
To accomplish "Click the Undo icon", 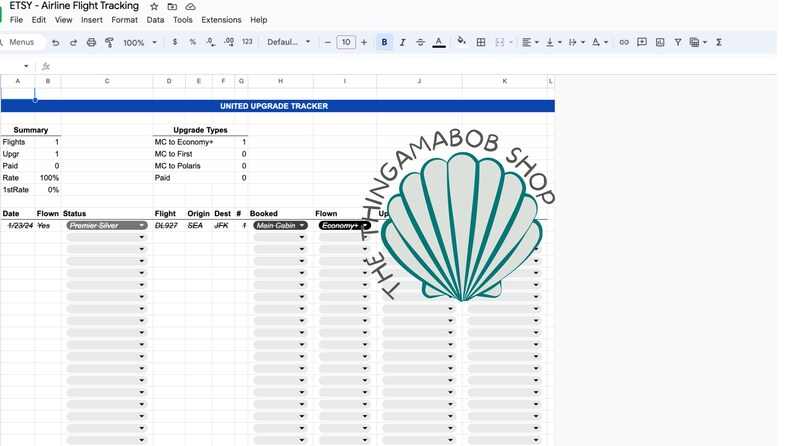I will (x=56, y=43).
